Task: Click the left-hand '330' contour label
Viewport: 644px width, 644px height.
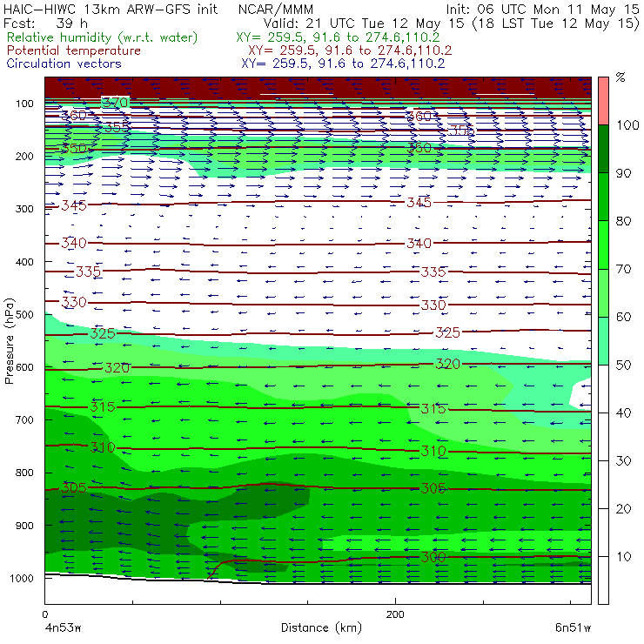Action: click(74, 302)
